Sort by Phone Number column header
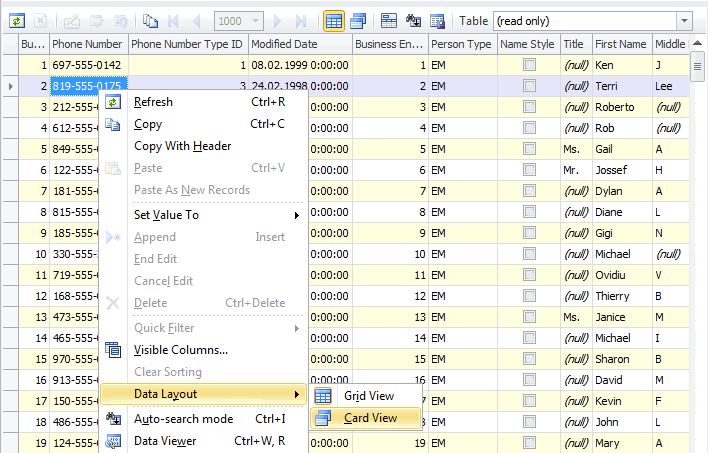708x453 pixels. [88, 44]
